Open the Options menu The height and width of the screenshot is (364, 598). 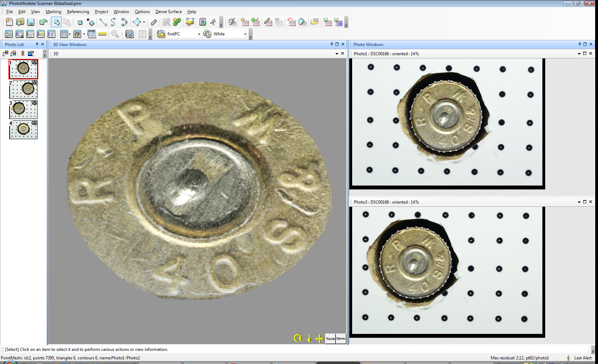click(142, 12)
